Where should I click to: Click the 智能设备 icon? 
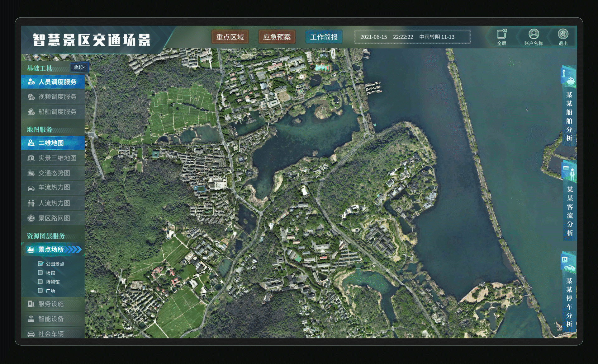(x=31, y=319)
